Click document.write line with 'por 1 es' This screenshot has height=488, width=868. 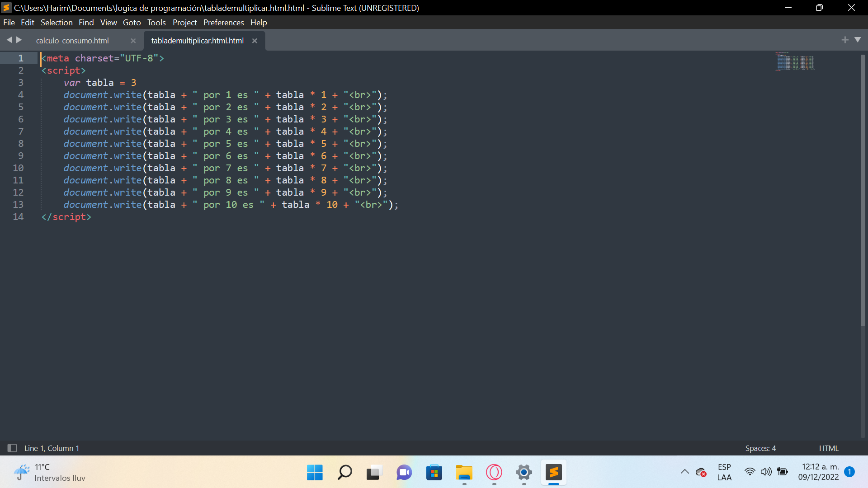[x=225, y=95]
